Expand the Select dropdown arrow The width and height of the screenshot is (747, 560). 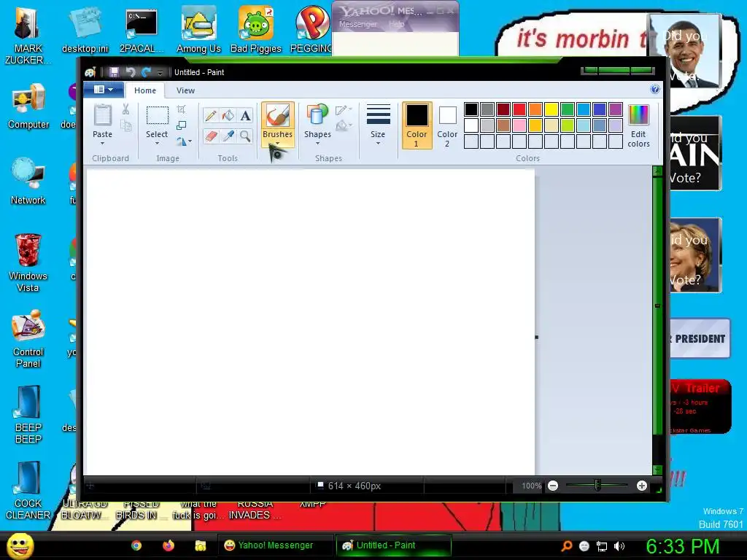point(157,144)
